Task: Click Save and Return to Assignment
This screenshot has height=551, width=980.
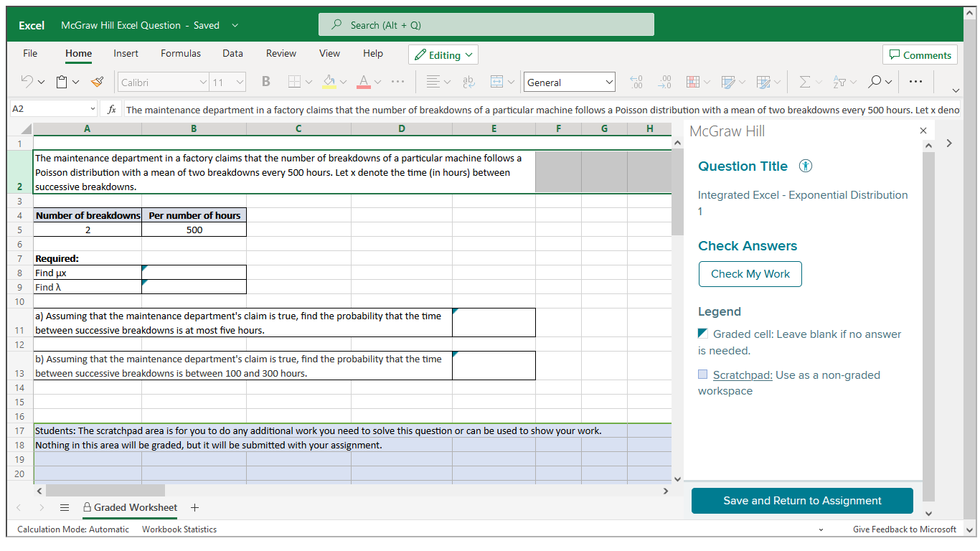Action: (x=802, y=501)
